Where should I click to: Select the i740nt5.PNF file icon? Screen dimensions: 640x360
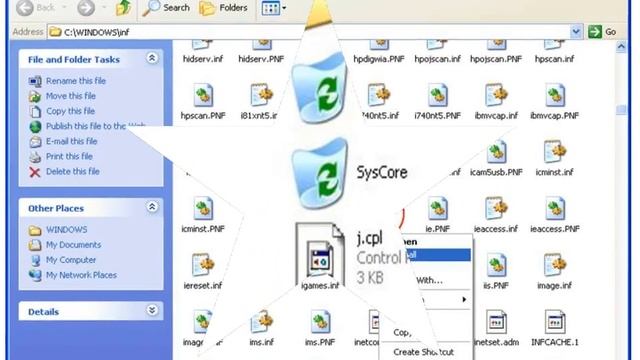[438, 96]
